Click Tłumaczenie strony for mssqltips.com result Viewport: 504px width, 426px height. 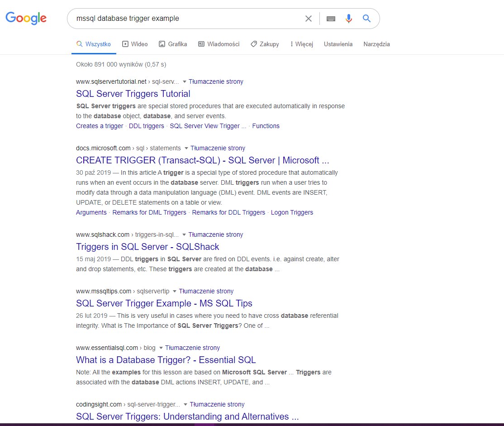point(206,291)
